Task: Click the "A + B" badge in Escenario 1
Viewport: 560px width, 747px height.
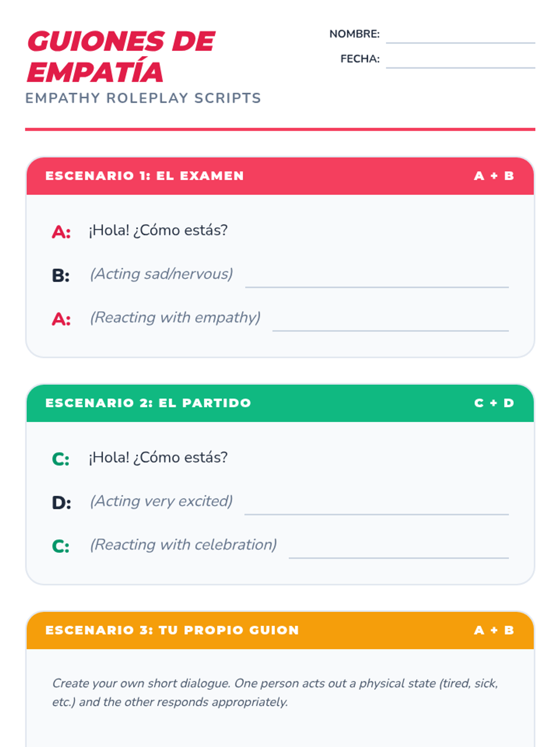Action: coord(494,176)
